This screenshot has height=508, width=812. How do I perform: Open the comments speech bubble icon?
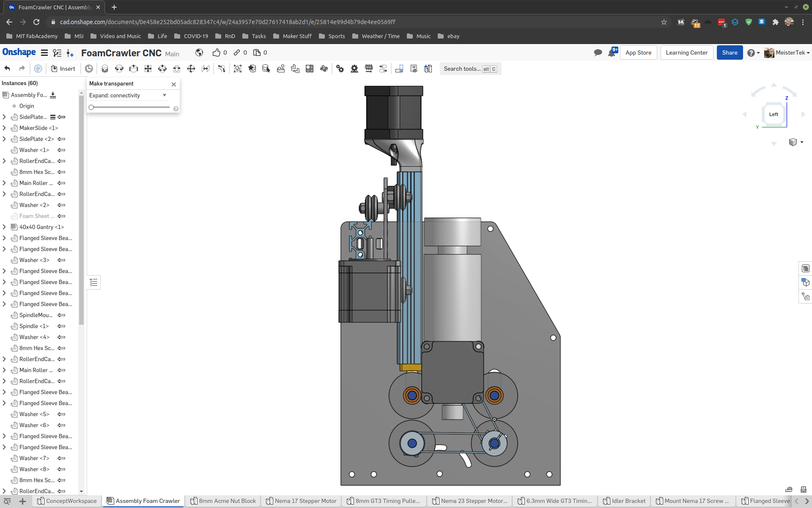[x=598, y=52]
